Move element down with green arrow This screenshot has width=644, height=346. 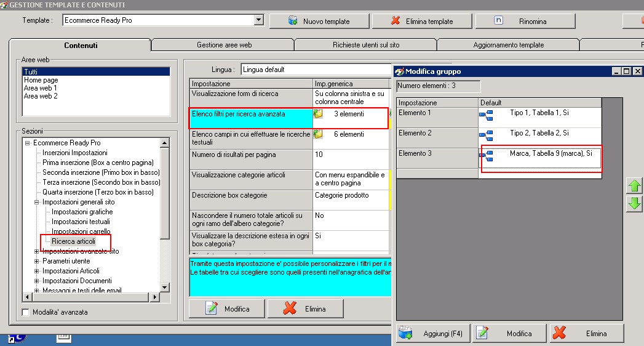(x=635, y=203)
